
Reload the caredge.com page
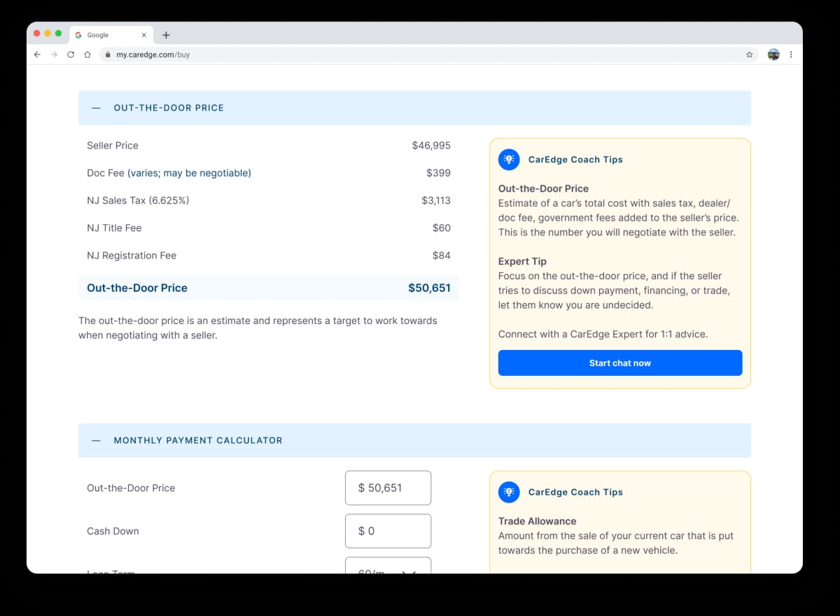(x=72, y=54)
